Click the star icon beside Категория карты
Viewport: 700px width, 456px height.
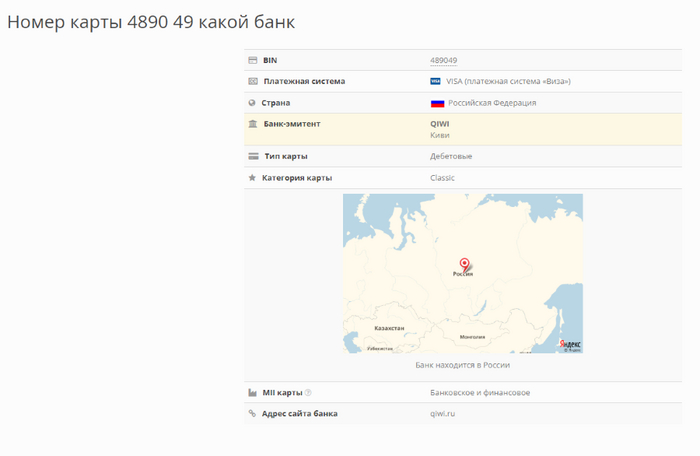click(253, 178)
